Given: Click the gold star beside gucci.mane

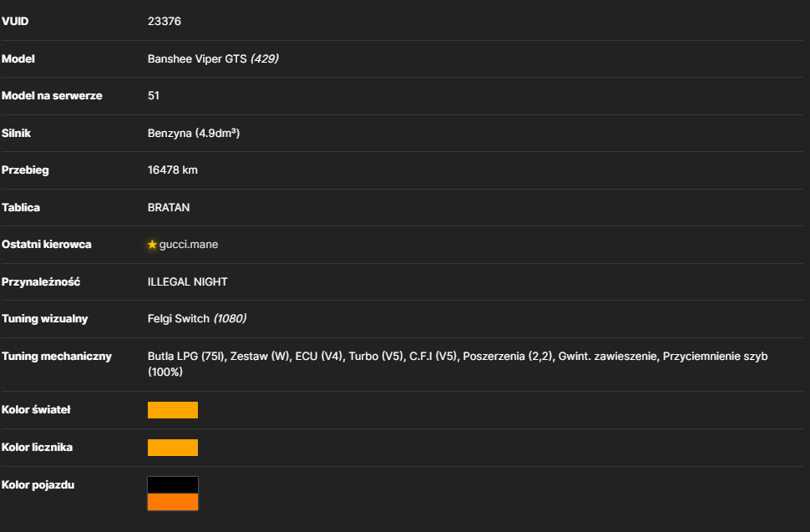Looking at the screenshot, I should point(152,245).
